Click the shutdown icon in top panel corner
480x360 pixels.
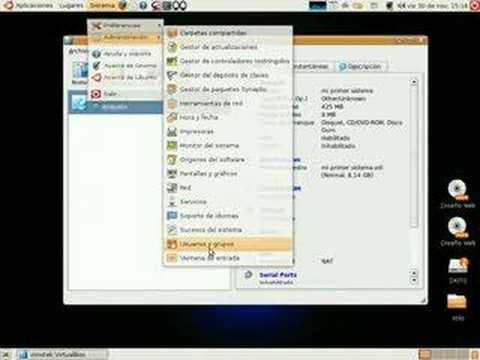pos(475,5)
